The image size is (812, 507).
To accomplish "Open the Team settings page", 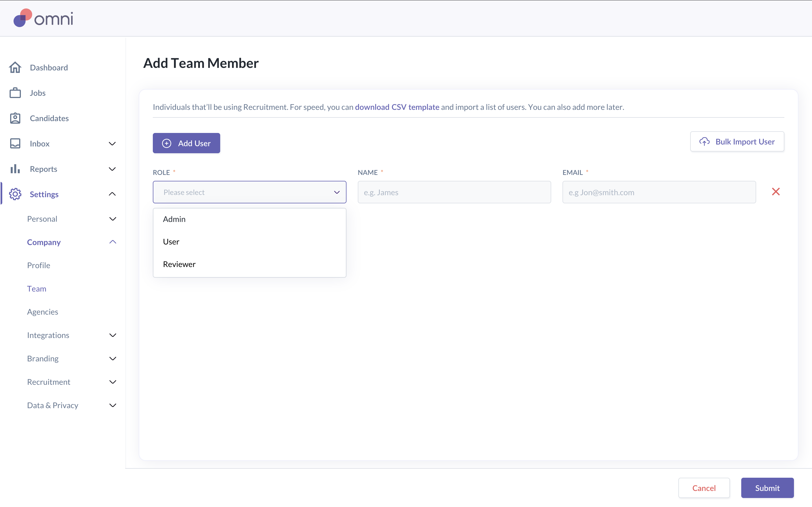I will tap(37, 288).
